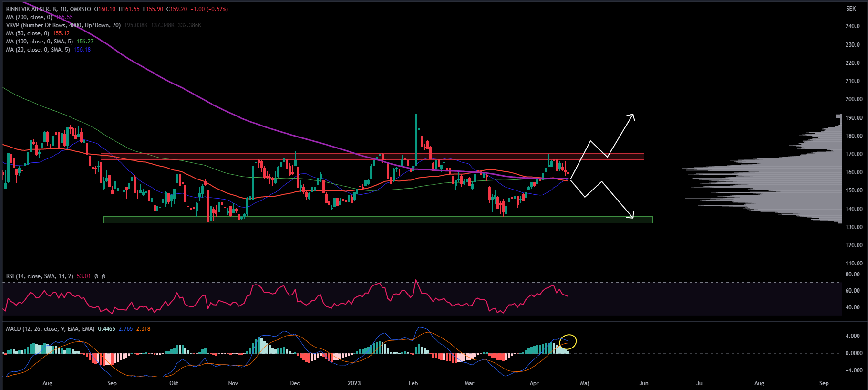Select the green support zone rectangle
This screenshot has height=390, width=868.
click(x=377, y=220)
